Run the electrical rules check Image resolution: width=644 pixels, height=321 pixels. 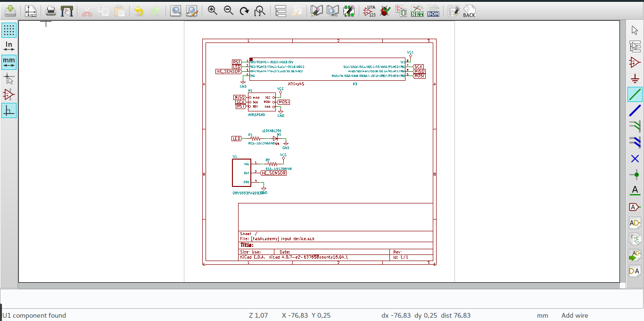point(385,10)
